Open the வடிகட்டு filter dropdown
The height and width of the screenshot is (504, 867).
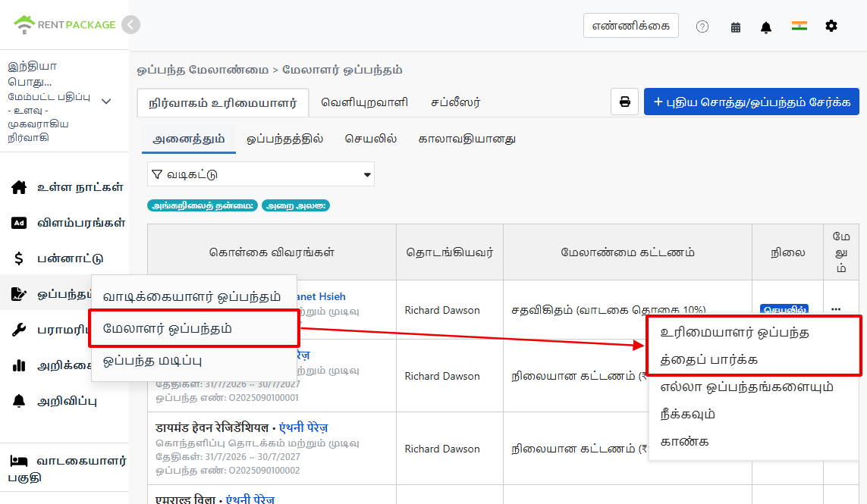coord(261,174)
